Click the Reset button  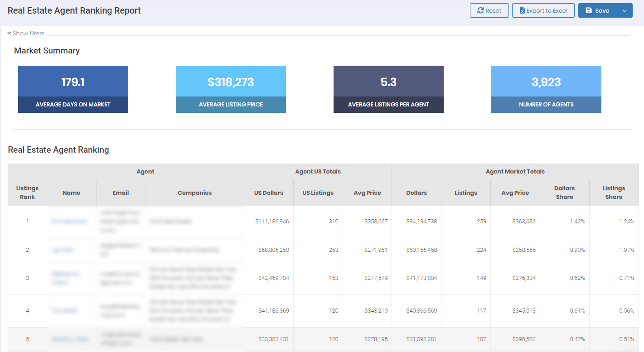pos(489,10)
